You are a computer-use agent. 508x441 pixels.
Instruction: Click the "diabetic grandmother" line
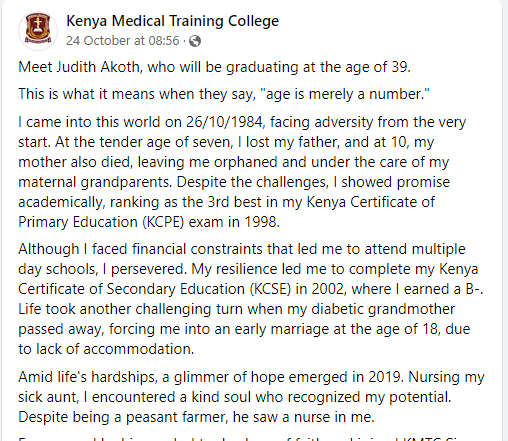point(236,309)
